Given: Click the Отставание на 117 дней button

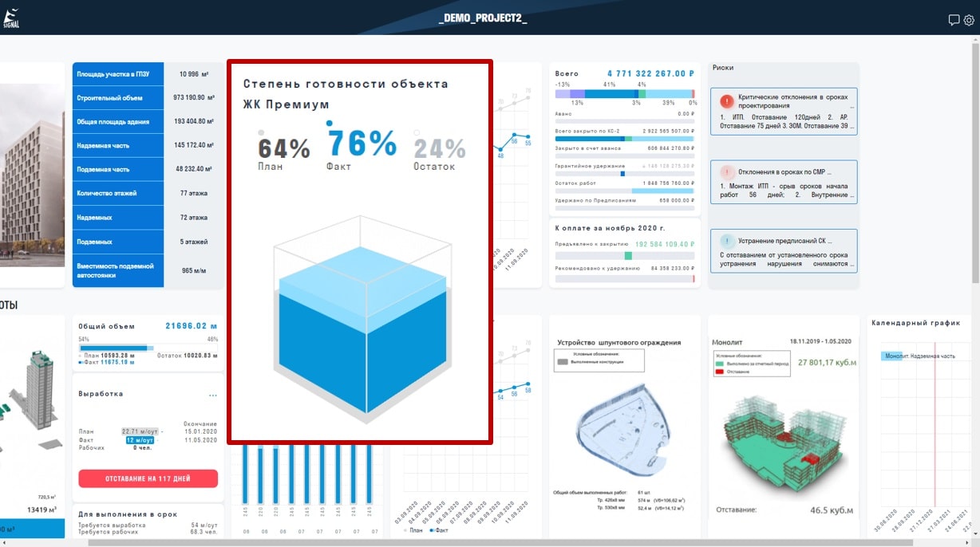Looking at the screenshot, I should [148, 478].
